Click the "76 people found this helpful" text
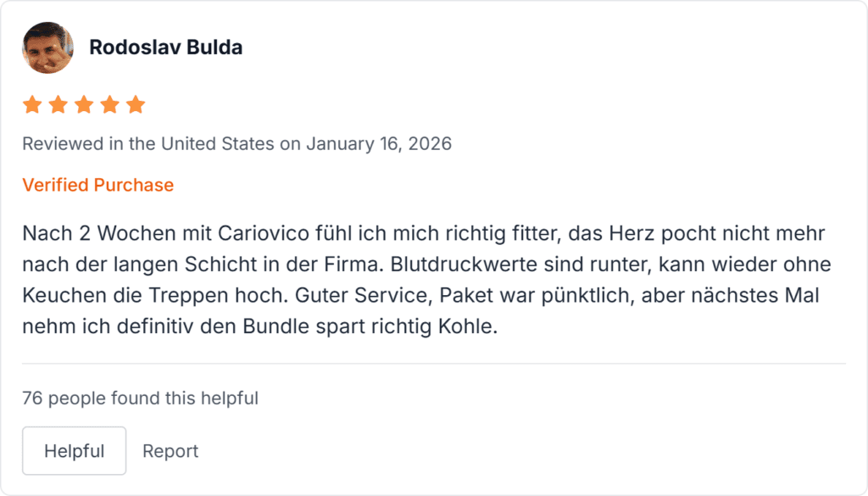 pyautogui.click(x=140, y=398)
